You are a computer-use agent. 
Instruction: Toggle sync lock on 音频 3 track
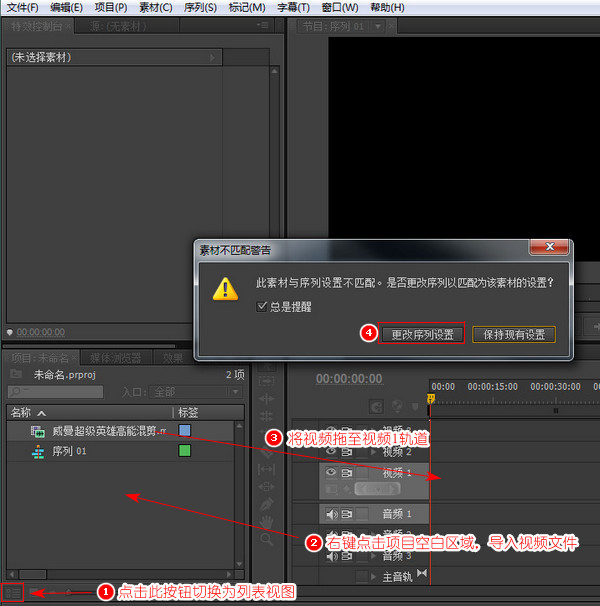347,556
